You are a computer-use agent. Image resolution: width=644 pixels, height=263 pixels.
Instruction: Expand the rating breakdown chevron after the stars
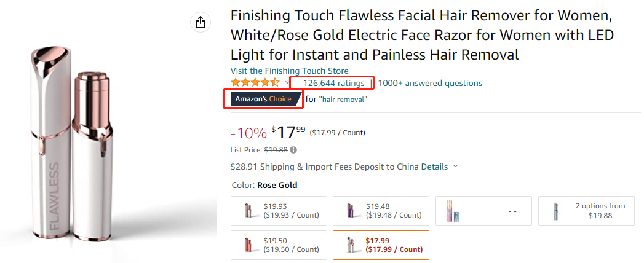point(287,83)
